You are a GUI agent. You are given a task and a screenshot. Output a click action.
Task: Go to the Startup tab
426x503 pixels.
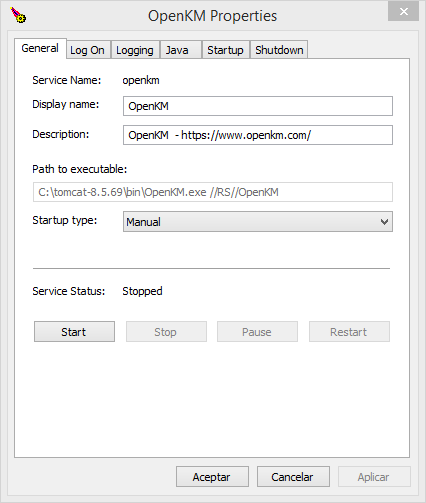tap(225, 50)
